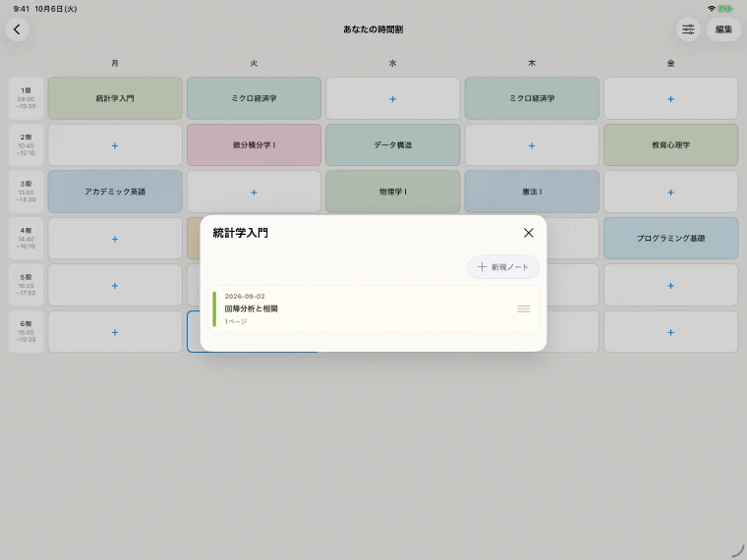Tap the 金 Friday column header
This screenshot has width=747, height=560.
click(670, 63)
